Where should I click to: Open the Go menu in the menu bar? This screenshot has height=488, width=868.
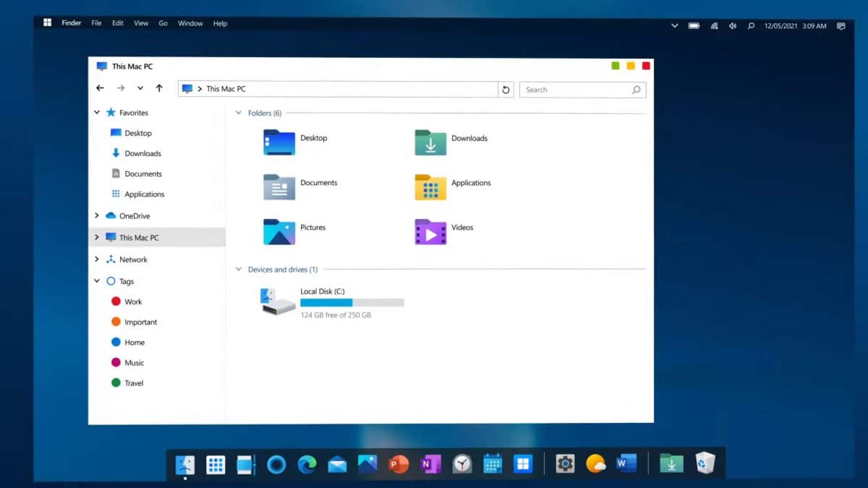(x=163, y=23)
